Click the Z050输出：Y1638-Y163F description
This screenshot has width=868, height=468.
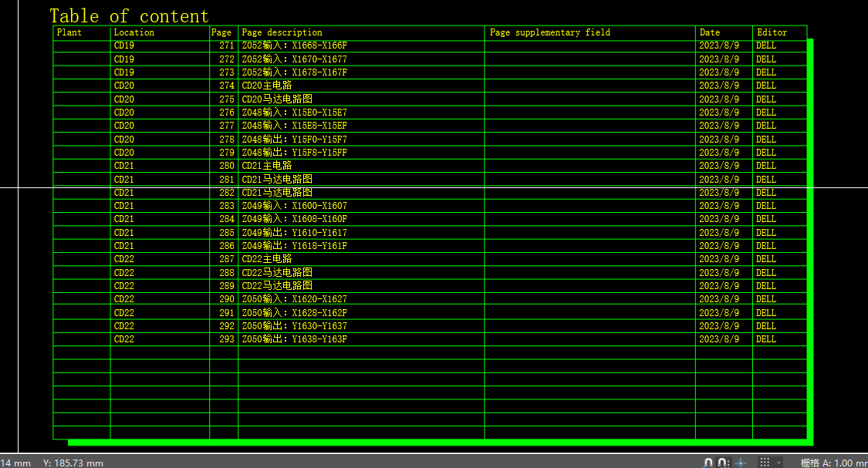[294, 339]
